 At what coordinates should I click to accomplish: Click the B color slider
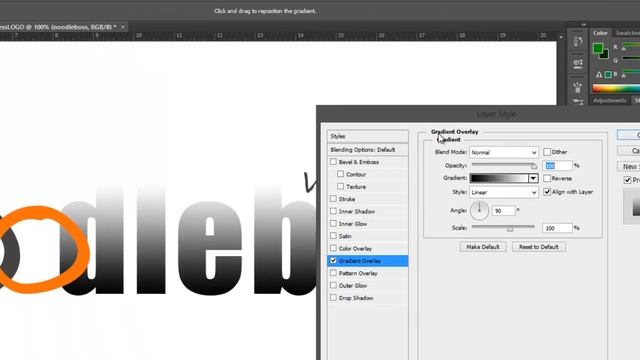click(631, 74)
